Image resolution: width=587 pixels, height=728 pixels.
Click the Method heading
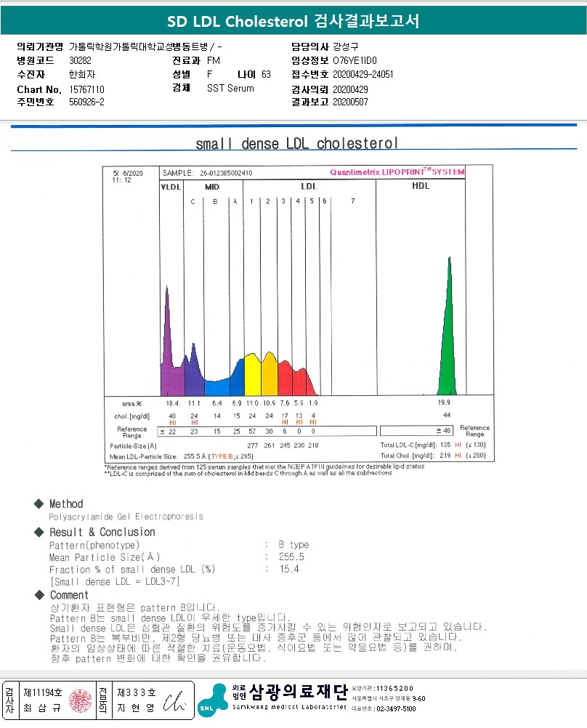tap(66, 503)
